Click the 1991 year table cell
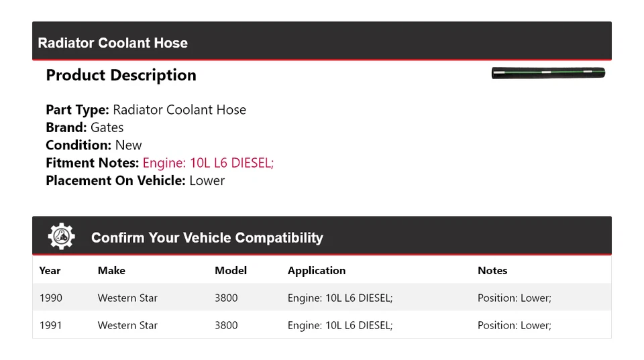The image size is (644, 360). 51,325
